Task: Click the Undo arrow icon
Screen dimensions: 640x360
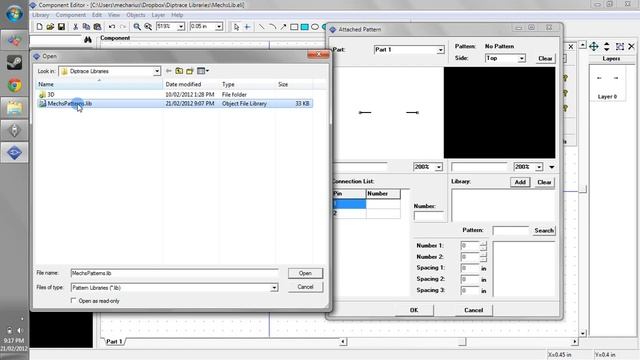Action: point(111,27)
